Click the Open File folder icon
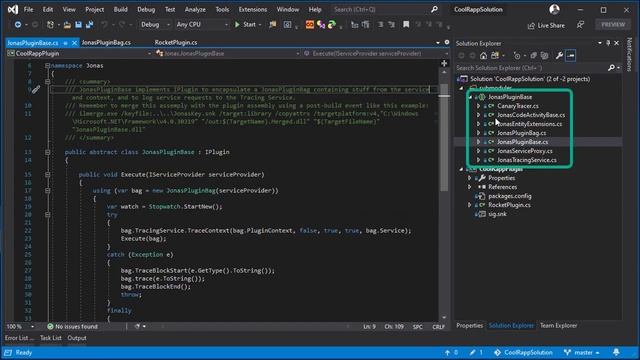This screenshot has width=640, height=360. [67, 25]
